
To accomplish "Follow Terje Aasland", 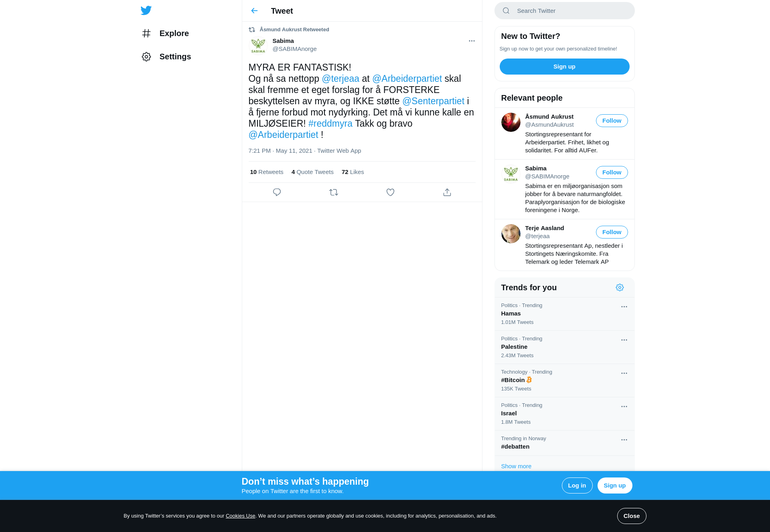I will [612, 232].
